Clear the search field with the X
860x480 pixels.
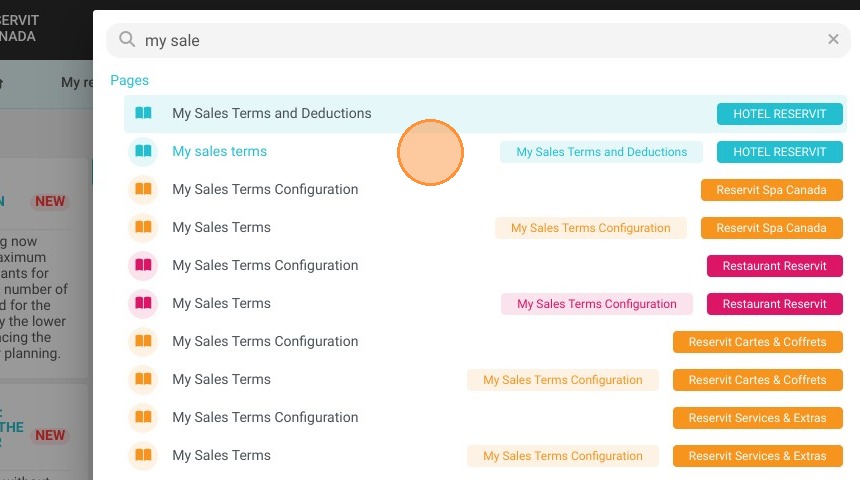coord(833,39)
